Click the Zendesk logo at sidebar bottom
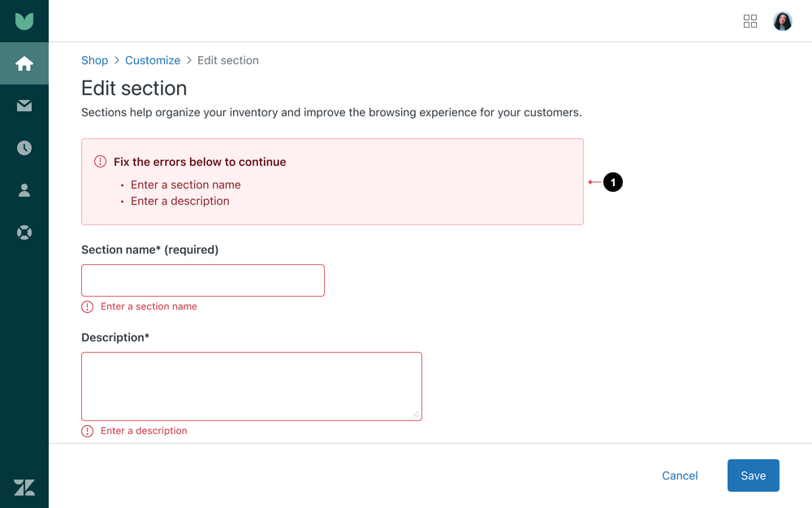 pos(24,487)
